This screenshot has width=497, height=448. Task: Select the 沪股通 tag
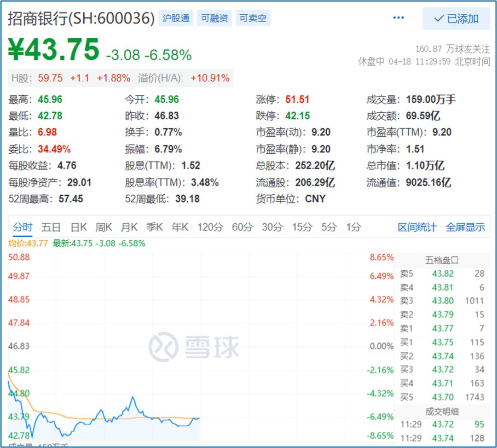click(175, 18)
